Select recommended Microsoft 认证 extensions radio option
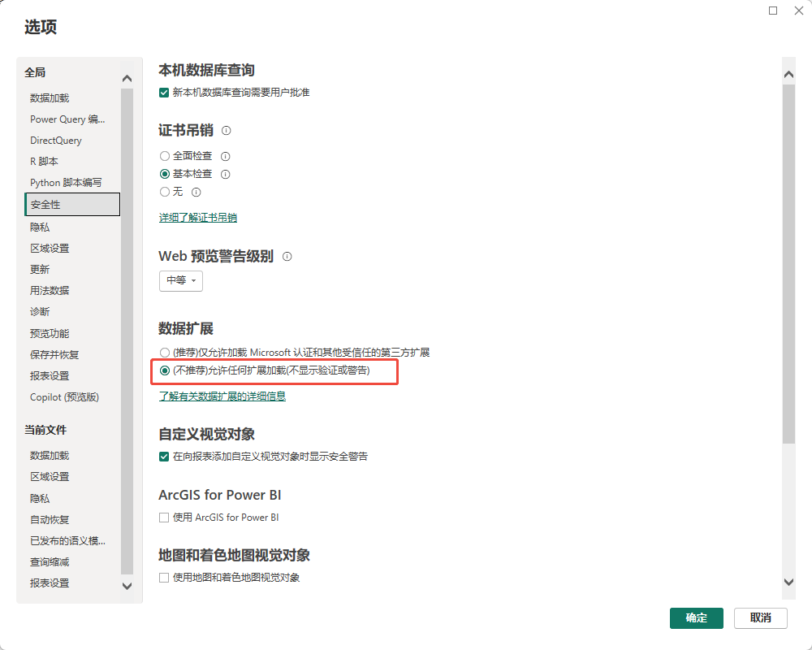This screenshot has height=650, width=812. pos(165,353)
